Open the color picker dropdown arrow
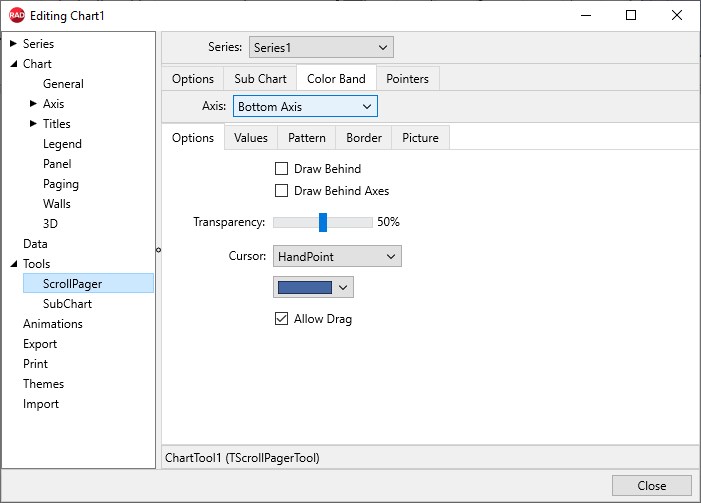This screenshot has width=701, height=503. click(x=343, y=287)
